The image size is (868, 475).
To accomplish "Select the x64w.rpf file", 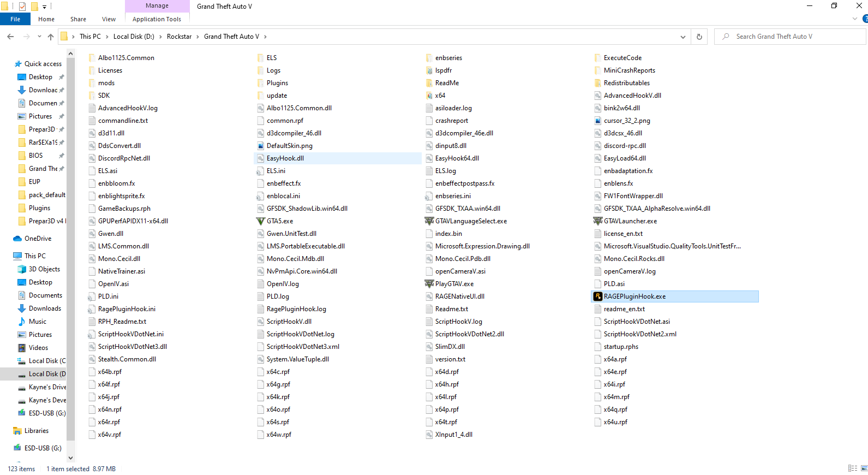I will click(x=279, y=435).
